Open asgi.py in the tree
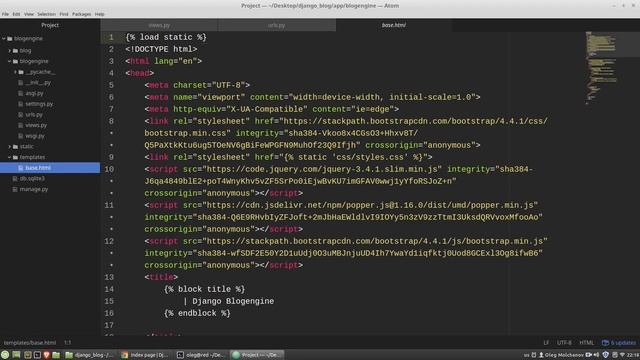Screen dimensions: 640x360 [x=34, y=93]
